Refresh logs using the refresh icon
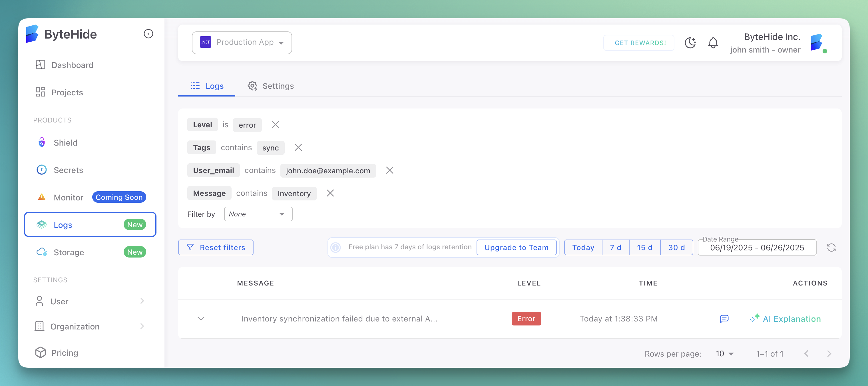Screen dimensions: 868x386 coord(832,248)
